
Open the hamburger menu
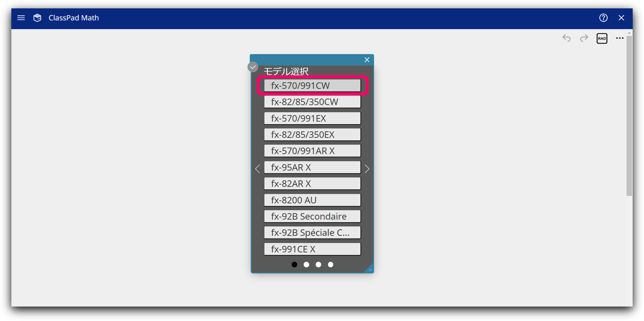click(21, 18)
